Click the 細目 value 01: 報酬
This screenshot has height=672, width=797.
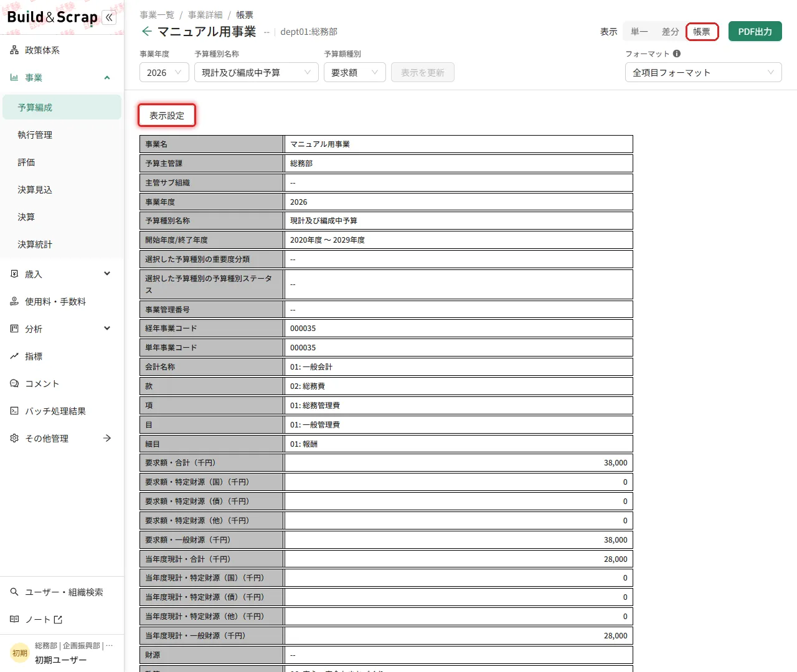pos(304,444)
